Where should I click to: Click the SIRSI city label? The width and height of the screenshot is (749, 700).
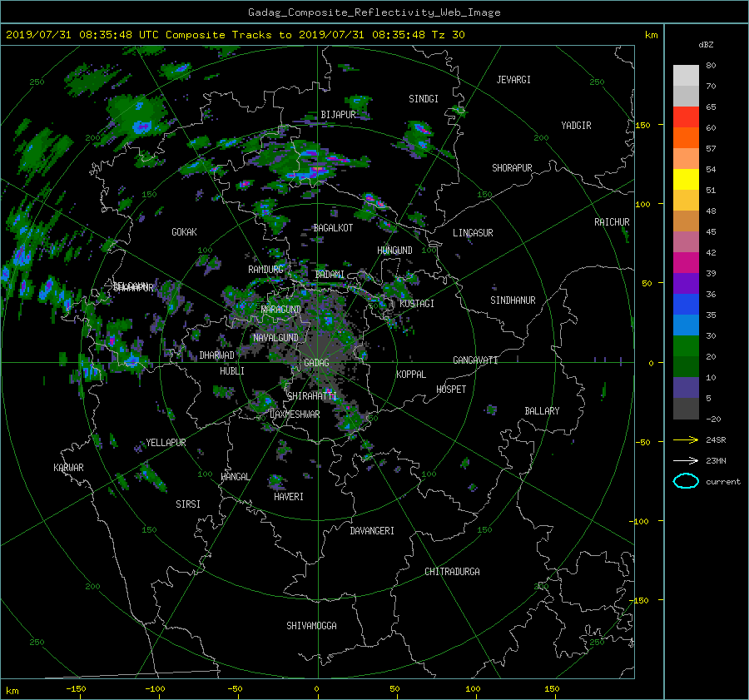[188, 504]
